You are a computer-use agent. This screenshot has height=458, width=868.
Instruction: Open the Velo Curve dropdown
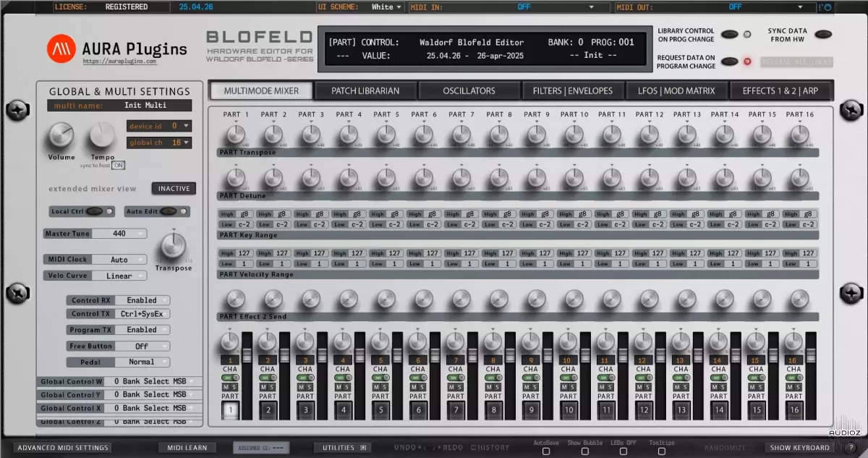click(119, 276)
